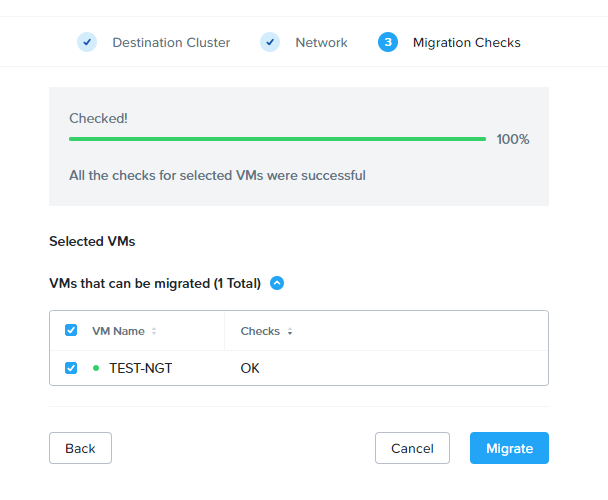Screen dimensions: 608x500
Task: Click the Destination Cluster checkmark icon
Action: [87, 42]
